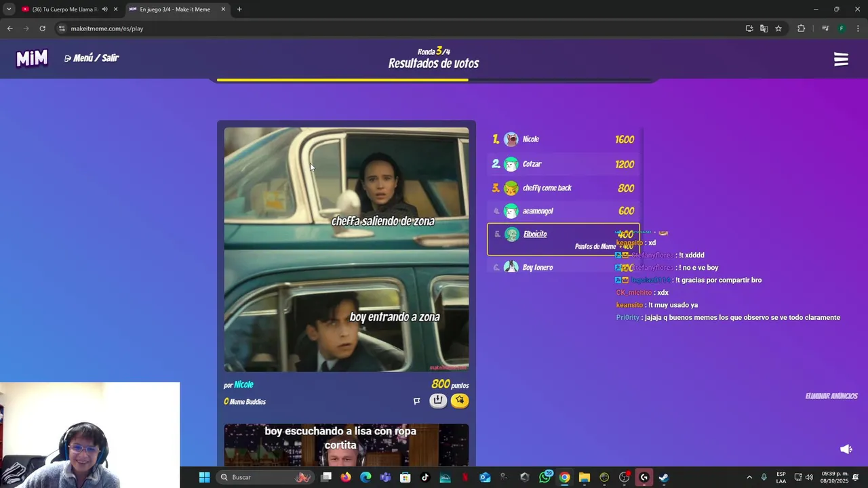Click the yellow round timer progress bar
Image resolution: width=868 pixels, height=488 pixels.
click(x=342, y=80)
